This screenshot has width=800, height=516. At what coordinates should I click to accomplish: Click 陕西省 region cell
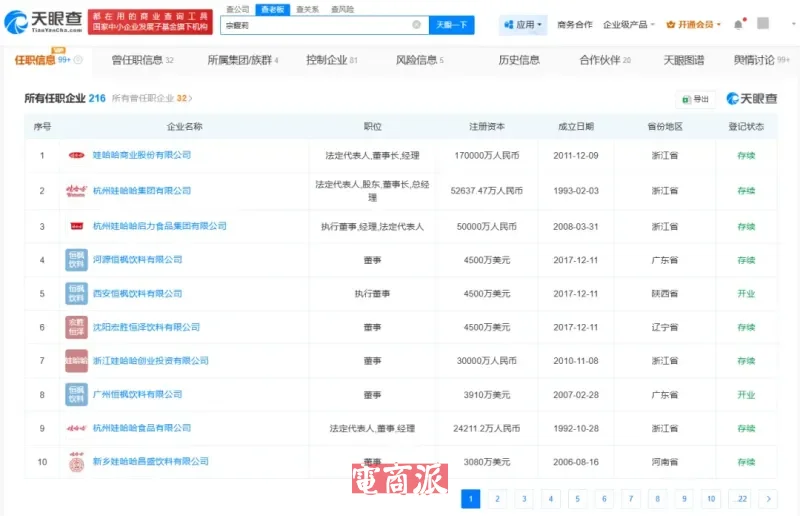(x=665, y=293)
